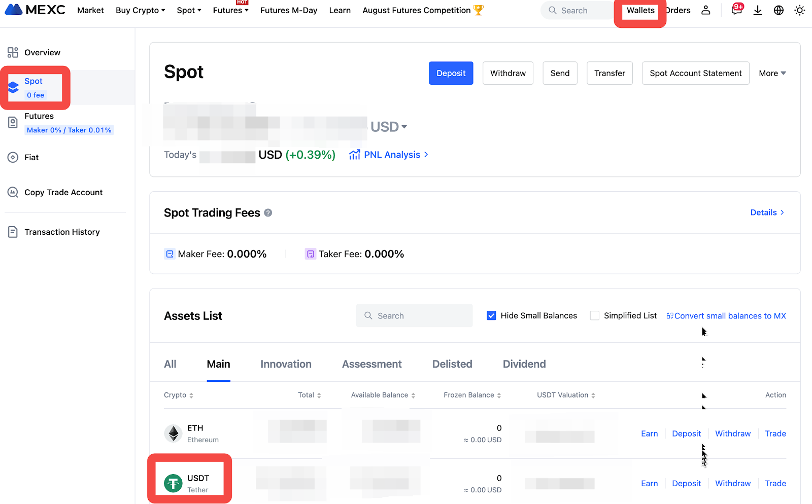The height and width of the screenshot is (504, 812).
Task: Open the user profile icon
Action: [705, 10]
